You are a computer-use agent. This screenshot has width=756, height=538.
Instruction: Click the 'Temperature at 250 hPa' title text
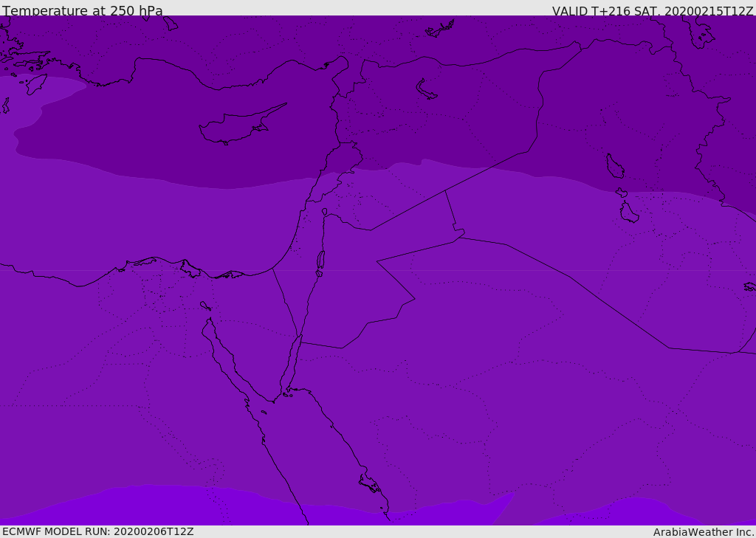click(83, 10)
